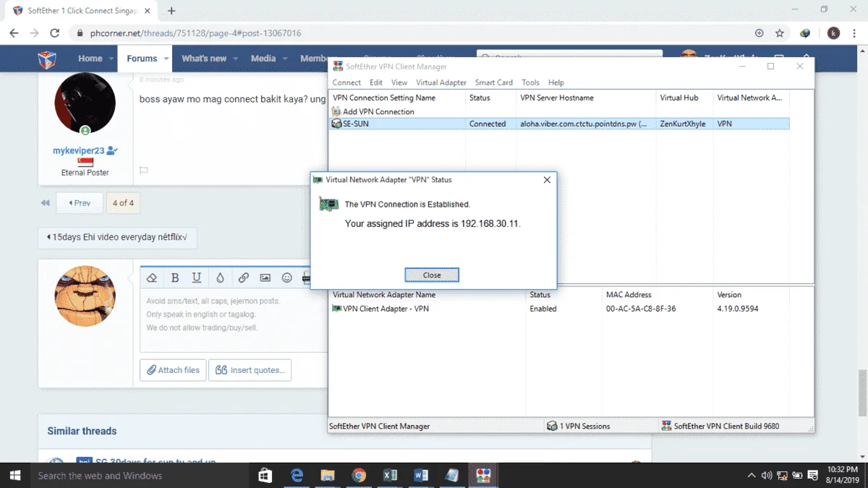Open Word from the taskbar
The height and width of the screenshot is (488, 868).
421,475
